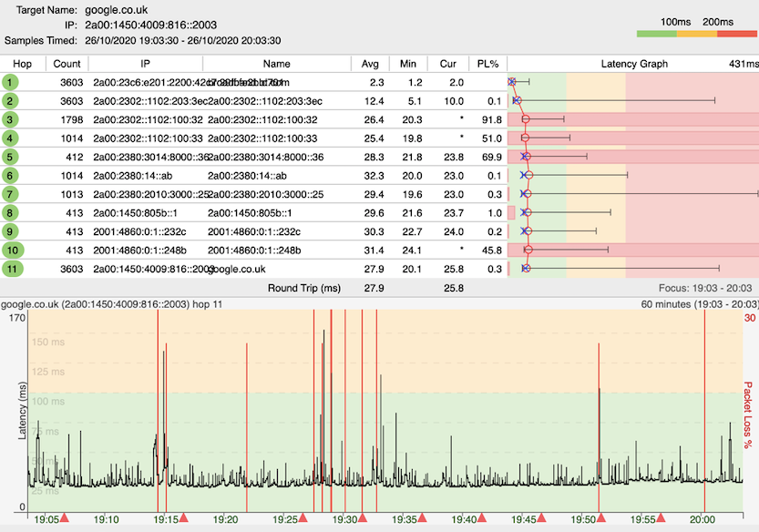Click the 60 minutes time range label
Image resolution: width=759 pixels, height=532 pixels.
coord(692,304)
